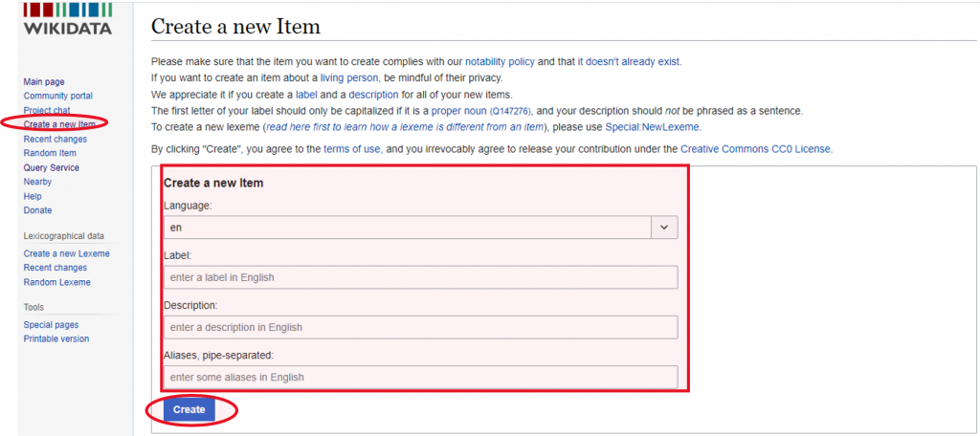The image size is (980, 436).
Task: Follow the terms of use link
Action: pos(354,149)
